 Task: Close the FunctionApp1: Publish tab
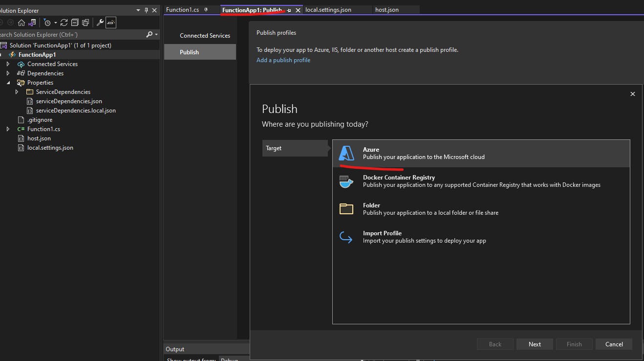click(x=298, y=10)
